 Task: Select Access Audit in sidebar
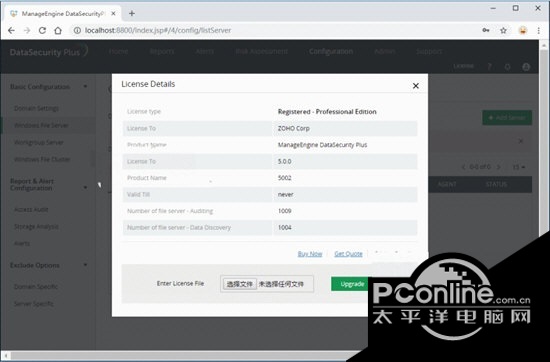pyautogui.click(x=31, y=209)
